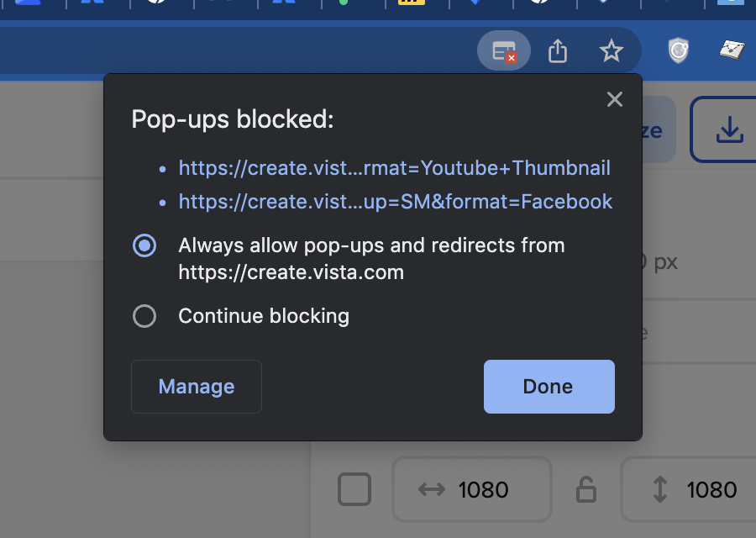Image resolution: width=756 pixels, height=538 pixels.
Task: Click the partially hidden Resize button
Action: click(659, 129)
